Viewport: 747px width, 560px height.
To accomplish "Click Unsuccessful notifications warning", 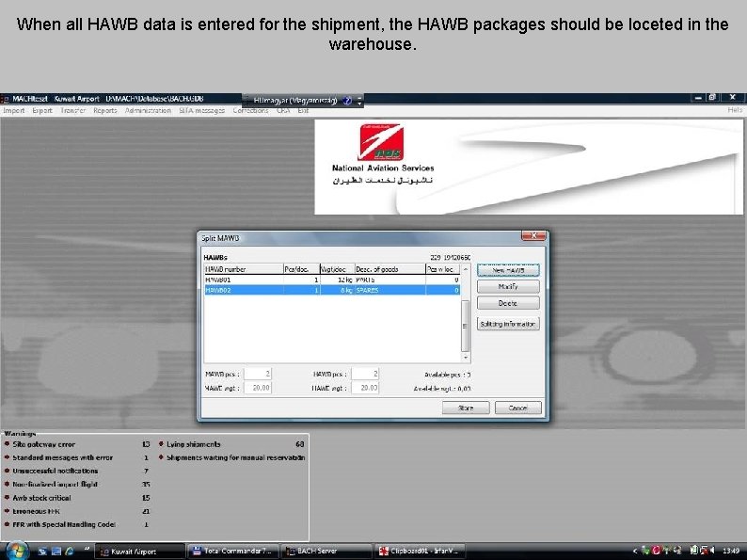I will 56,471.
